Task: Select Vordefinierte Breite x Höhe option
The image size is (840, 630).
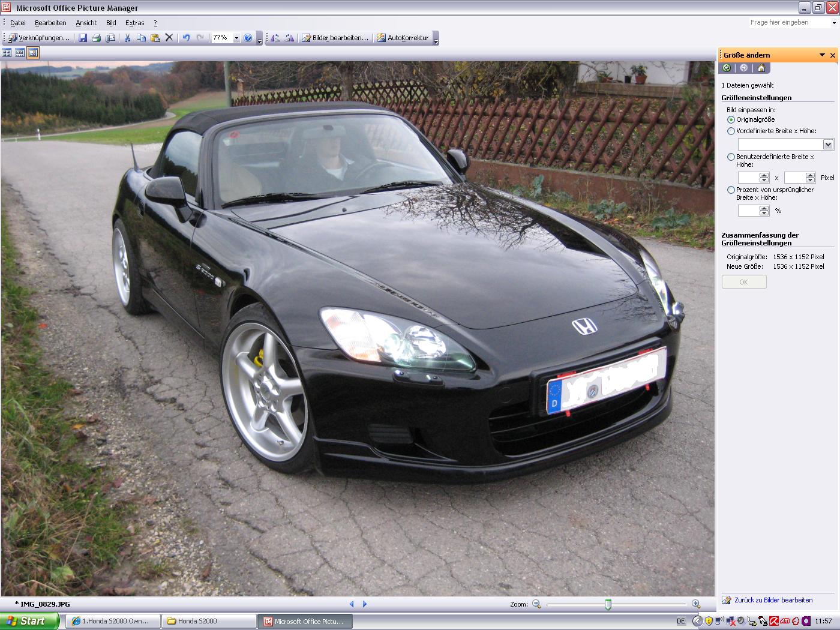Action: [731, 131]
